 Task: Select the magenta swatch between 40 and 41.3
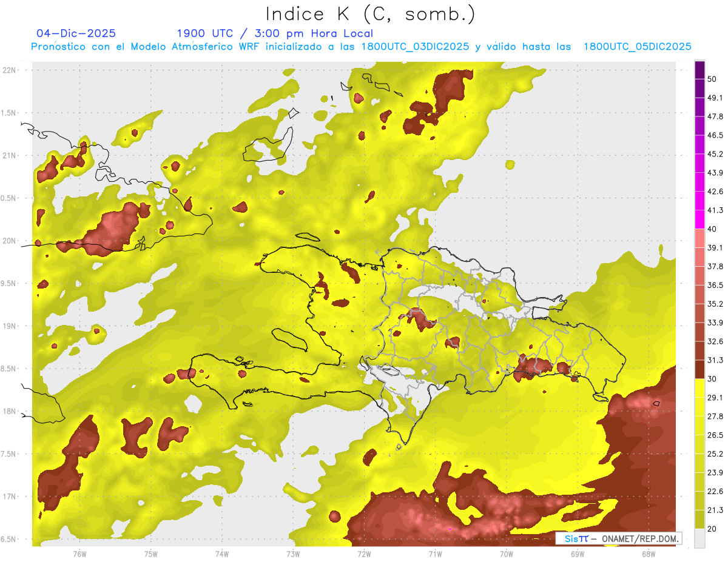click(x=699, y=219)
